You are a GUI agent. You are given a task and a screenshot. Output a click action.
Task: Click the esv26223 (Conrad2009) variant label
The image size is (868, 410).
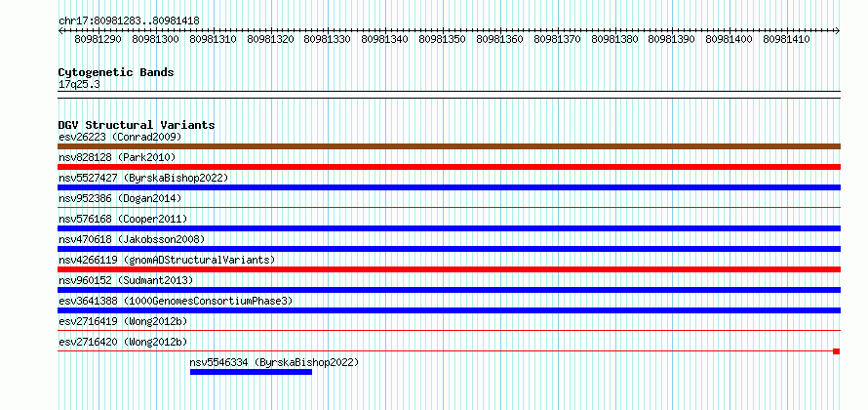[x=120, y=137]
